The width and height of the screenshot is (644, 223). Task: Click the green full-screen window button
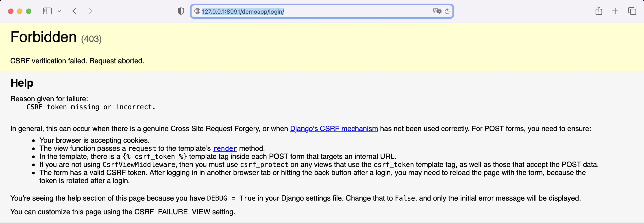click(x=29, y=11)
